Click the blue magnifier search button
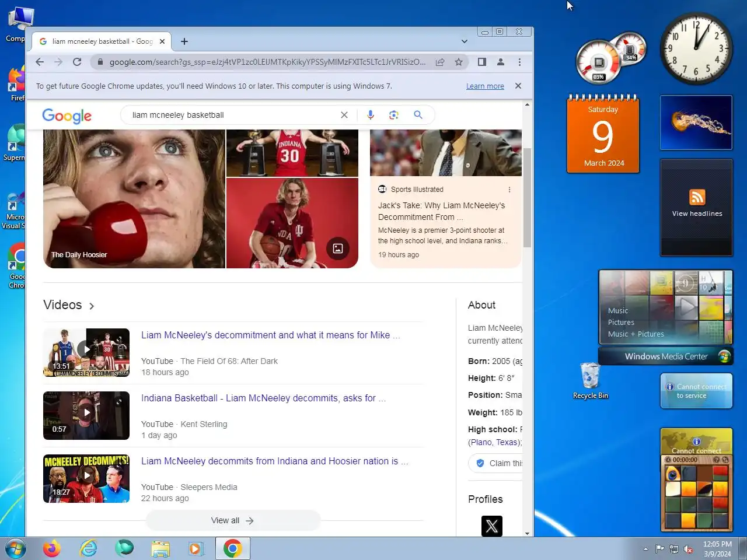 coord(418,115)
